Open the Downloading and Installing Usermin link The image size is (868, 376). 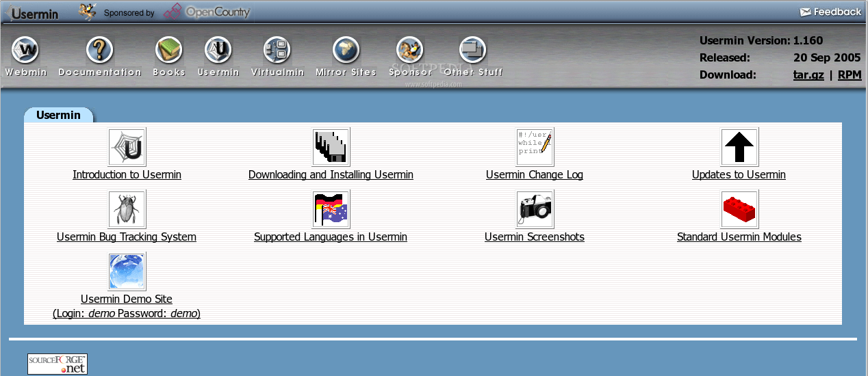pyautogui.click(x=331, y=175)
